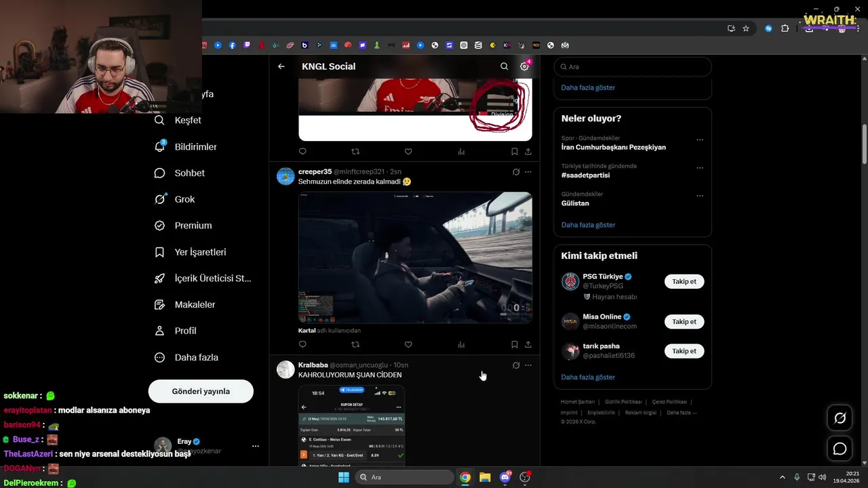Open options for İran Cumhurbaşkanı Pezeşkiyan trend
868x488 pixels.
pyautogui.click(x=700, y=140)
